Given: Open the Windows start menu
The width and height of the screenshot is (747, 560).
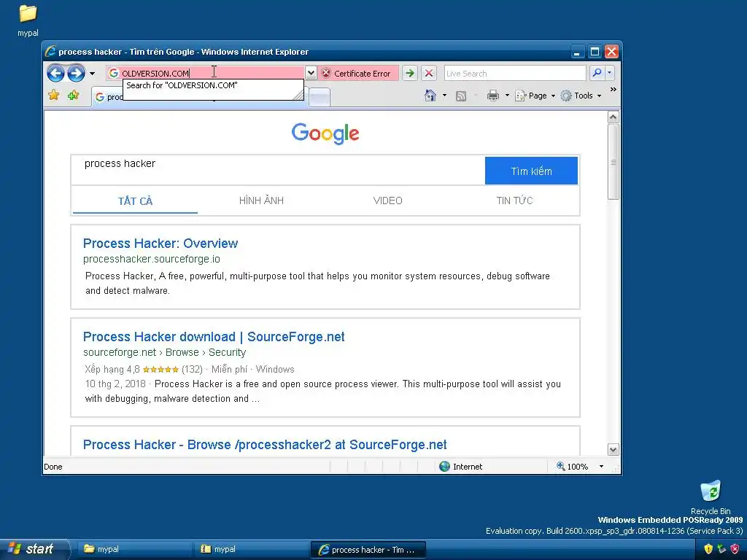Looking at the screenshot, I should click(x=34, y=549).
